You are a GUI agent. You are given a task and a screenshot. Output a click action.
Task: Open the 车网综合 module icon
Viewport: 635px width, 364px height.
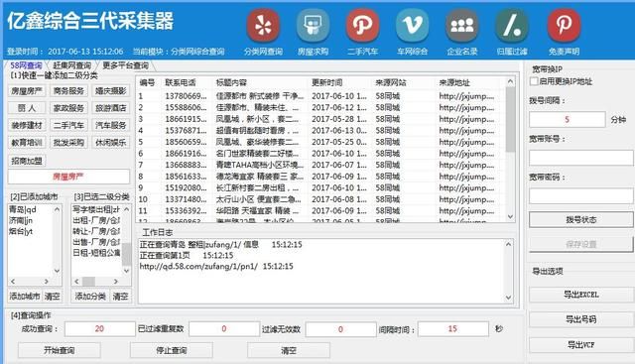click(412, 26)
